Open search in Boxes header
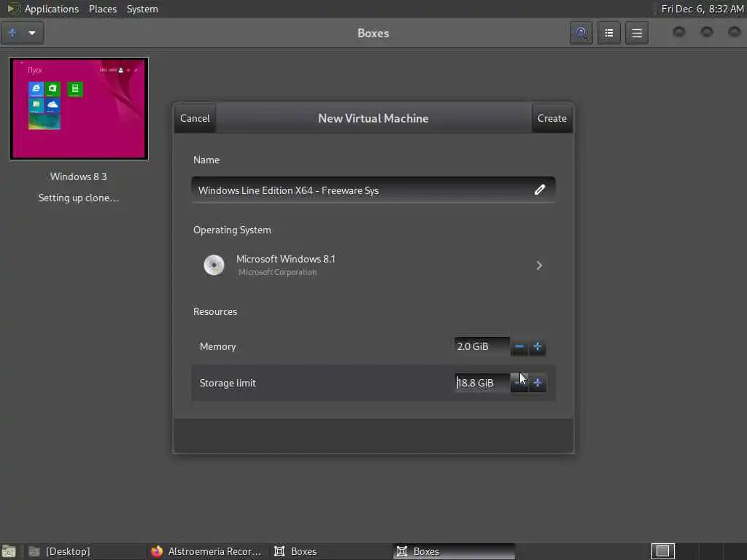Image resolution: width=747 pixels, height=560 pixels. 581,33
